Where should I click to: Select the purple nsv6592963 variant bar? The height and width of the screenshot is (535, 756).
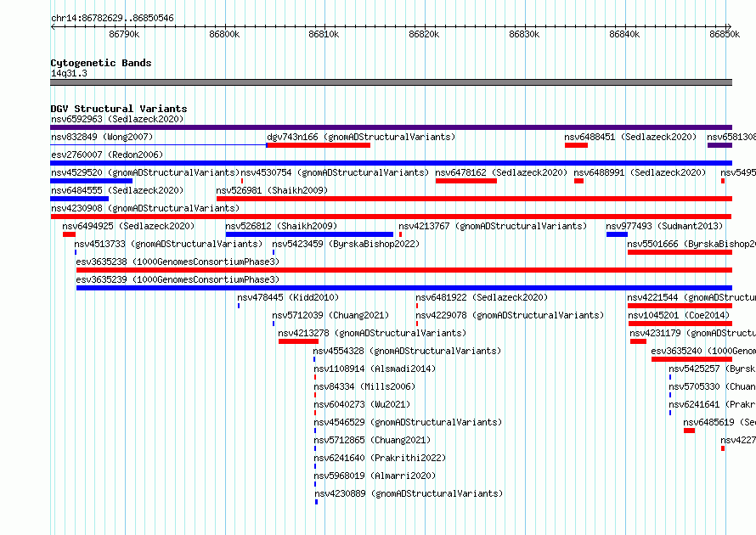click(x=391, y=127)
